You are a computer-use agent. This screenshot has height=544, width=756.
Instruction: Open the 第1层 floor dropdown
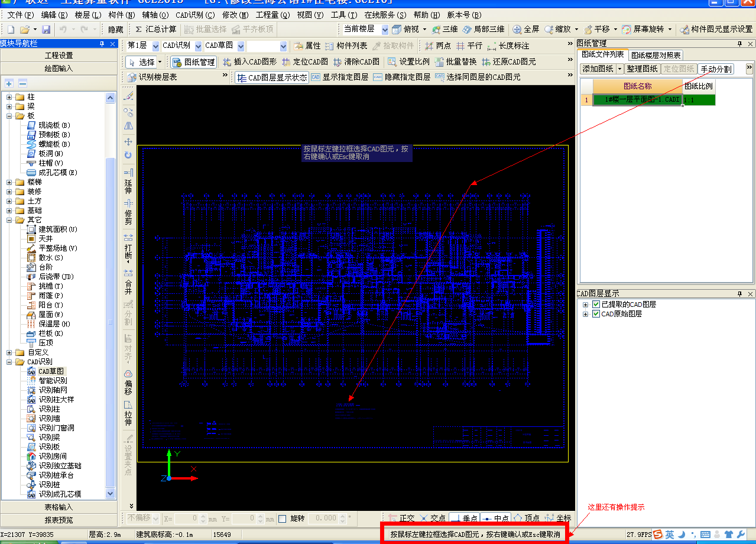pyautogui.click(x=155, y=46)
